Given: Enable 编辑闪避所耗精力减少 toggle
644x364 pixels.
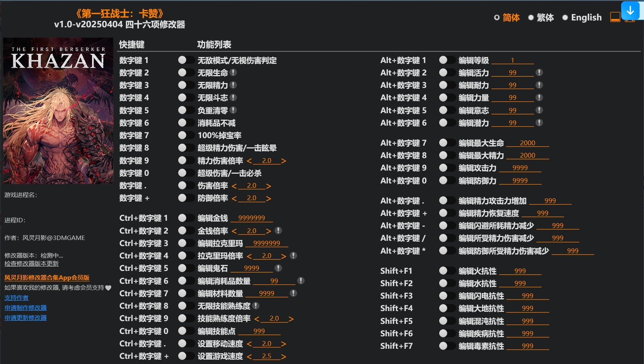Looking at the screenshot, I should (x=447, y=226).
